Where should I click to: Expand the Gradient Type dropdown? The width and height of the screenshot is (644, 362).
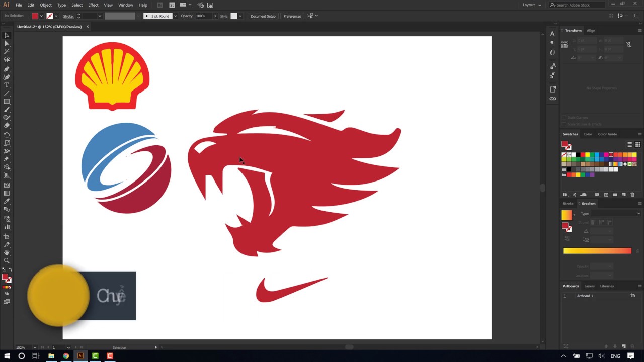point(617,214)
